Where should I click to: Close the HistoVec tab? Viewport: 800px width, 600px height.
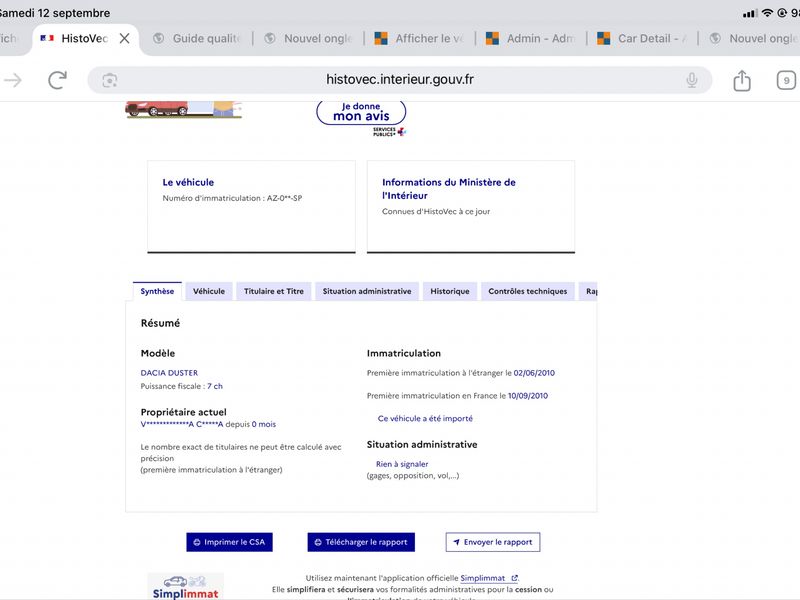(124, 38)
